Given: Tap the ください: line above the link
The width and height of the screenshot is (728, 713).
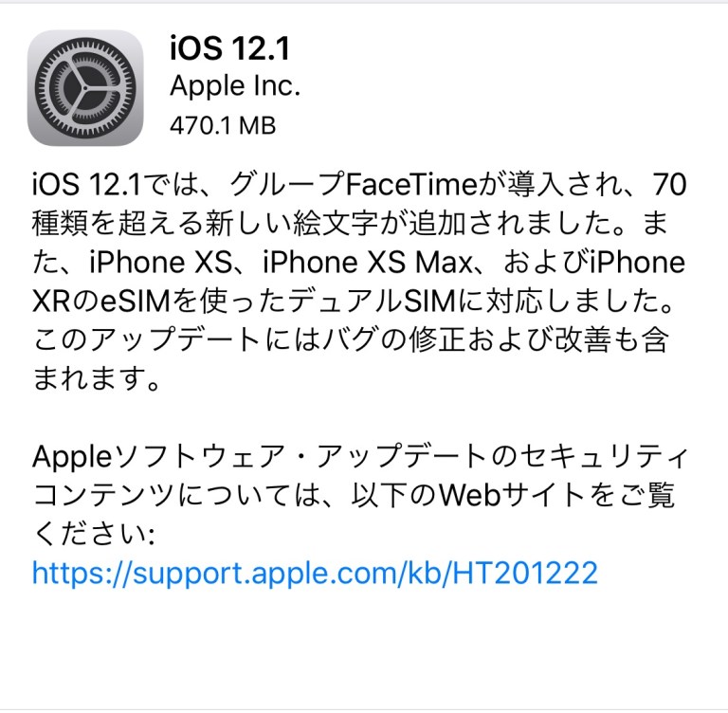Looking at the screenshot, I should coord(94,534).
